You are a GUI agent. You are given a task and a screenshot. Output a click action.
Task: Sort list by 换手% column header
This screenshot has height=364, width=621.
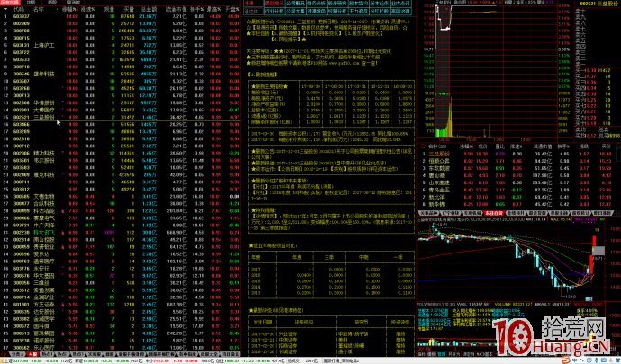(198, 9)
